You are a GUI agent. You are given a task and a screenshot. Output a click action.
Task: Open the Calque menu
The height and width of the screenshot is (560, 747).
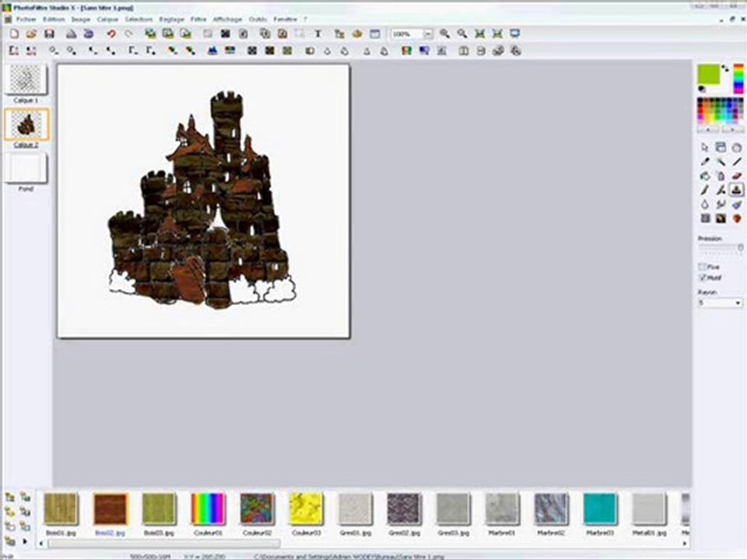[107, 19]
